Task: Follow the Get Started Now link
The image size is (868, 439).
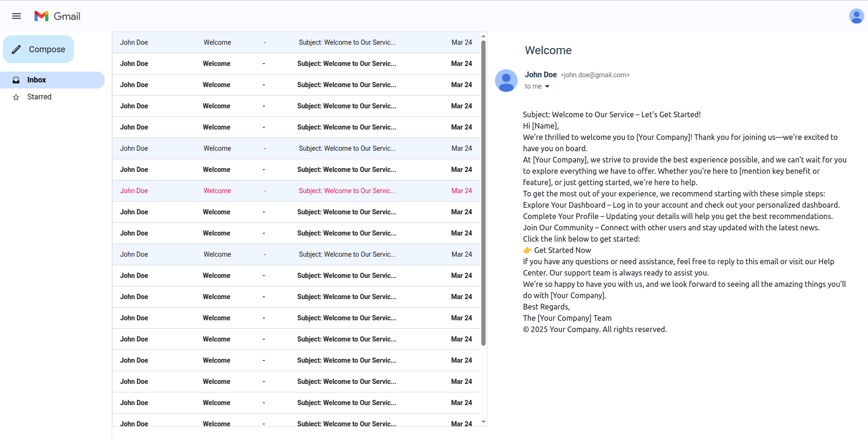Action: (x=562, y=250)
